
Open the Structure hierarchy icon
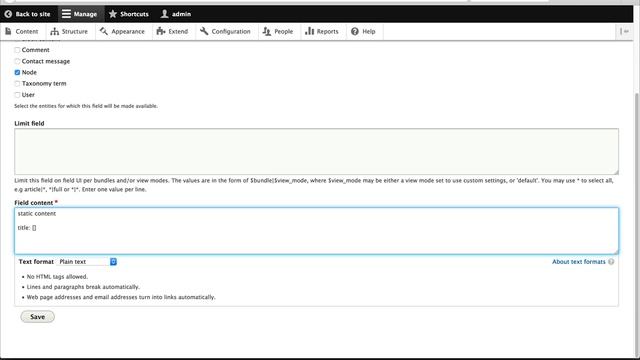click(x=54, y=31)
